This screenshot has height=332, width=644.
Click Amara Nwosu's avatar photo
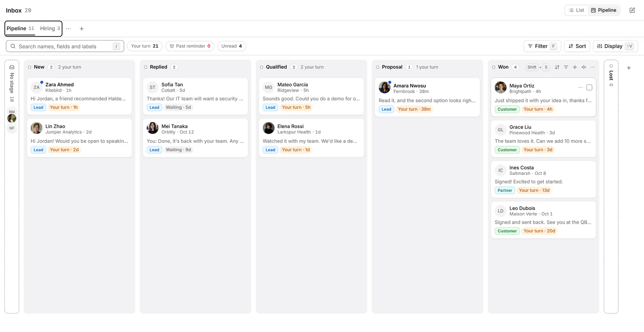pyautogui.click(x=385, y=87)
